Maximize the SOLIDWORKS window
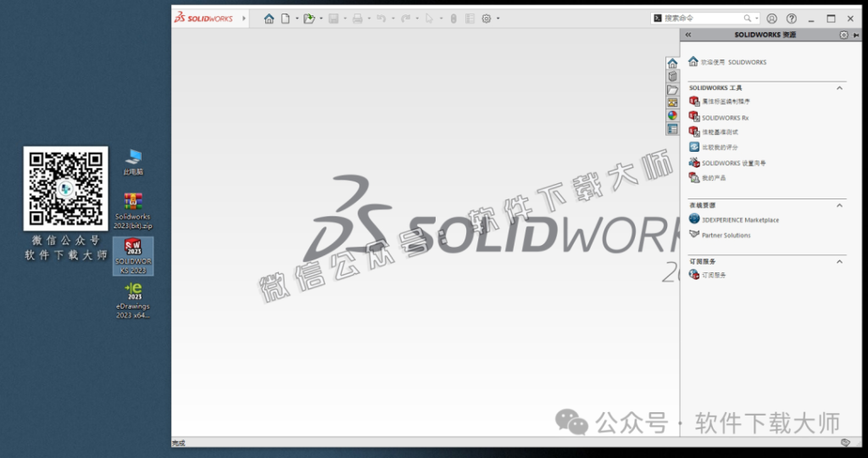Image resolution: width=868 pixels, height=458 pixels. [x=831, y=19]
